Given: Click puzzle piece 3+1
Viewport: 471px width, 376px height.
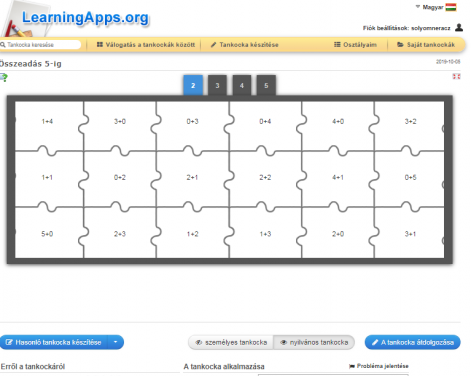Looking at the screenshot, I should pos(411,234).
